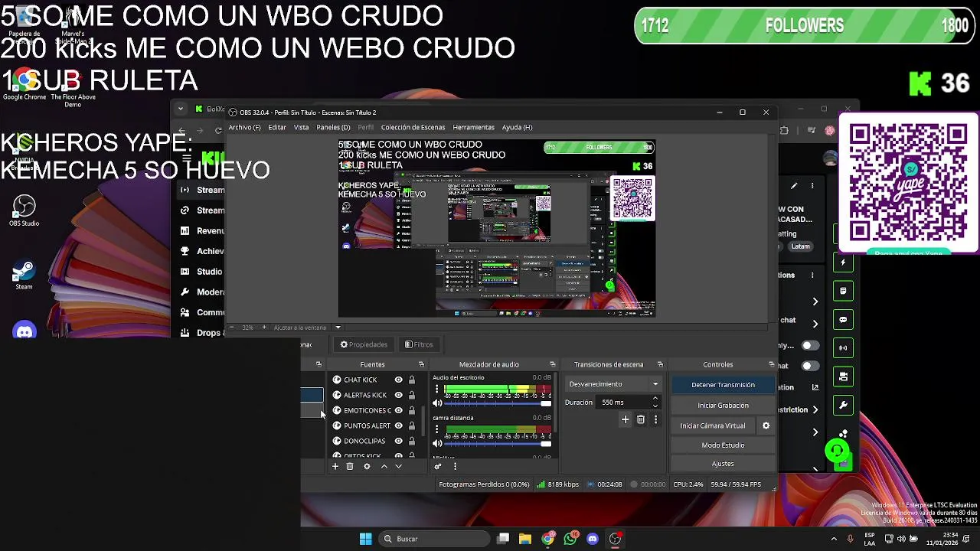Image resolution: width=980 pixels, height=551 pixels.
Task: Click the Filtros button
Action: (419, 344)
